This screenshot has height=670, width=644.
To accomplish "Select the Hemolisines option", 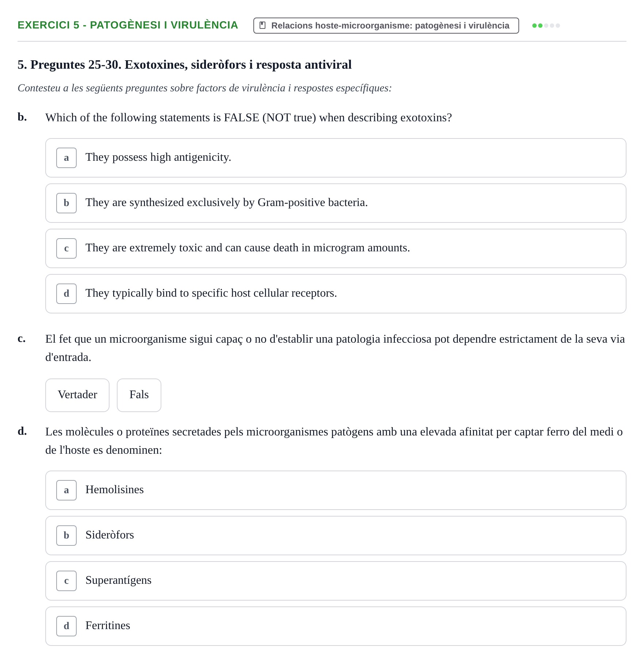I will tap(336, 490).
